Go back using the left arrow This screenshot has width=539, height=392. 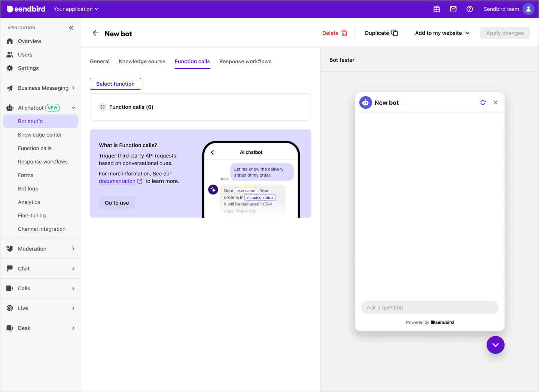pyautogui.click(x=96, y=33)
